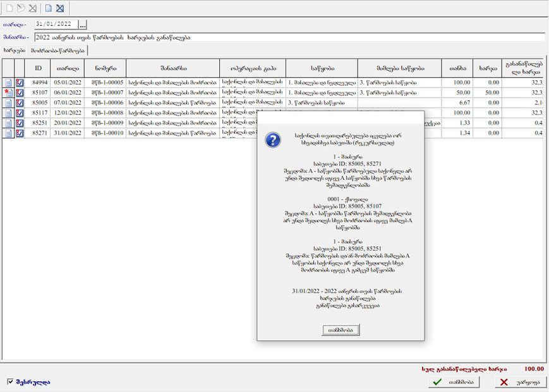The height and width of the screenshot is (392, 549).
Task: Click the date cell 20/01/2022
Action: click(67, 123)
